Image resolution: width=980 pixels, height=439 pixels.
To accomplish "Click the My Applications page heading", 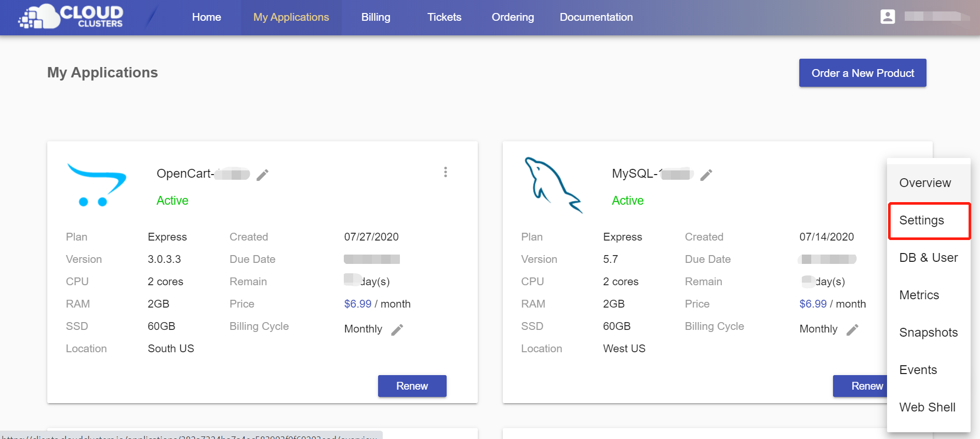I will 102,73.
